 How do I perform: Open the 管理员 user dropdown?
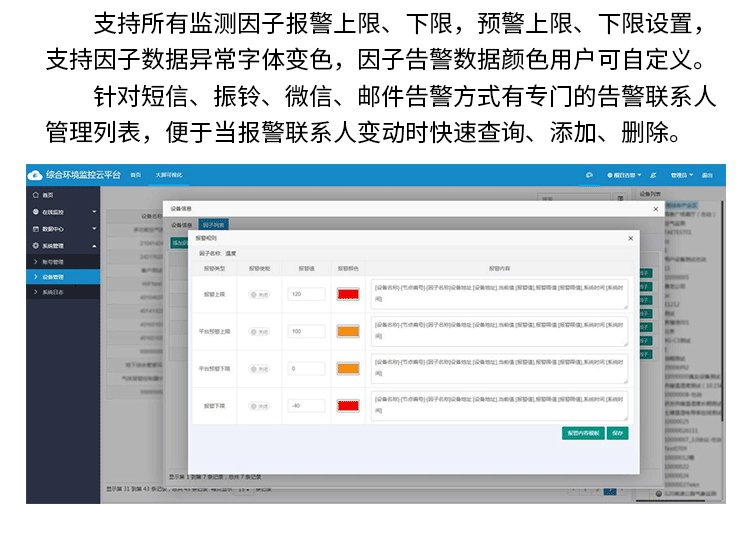[x=680, y=175]
